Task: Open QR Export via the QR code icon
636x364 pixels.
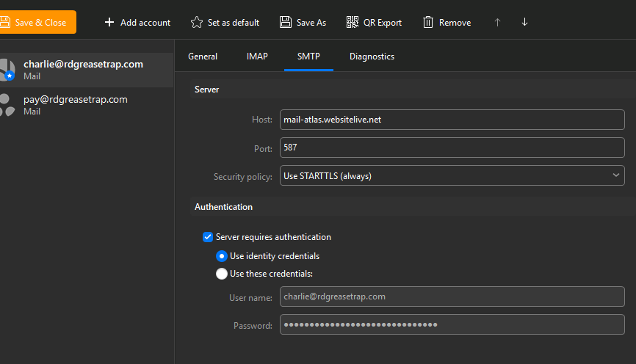Action: point(353,23)
